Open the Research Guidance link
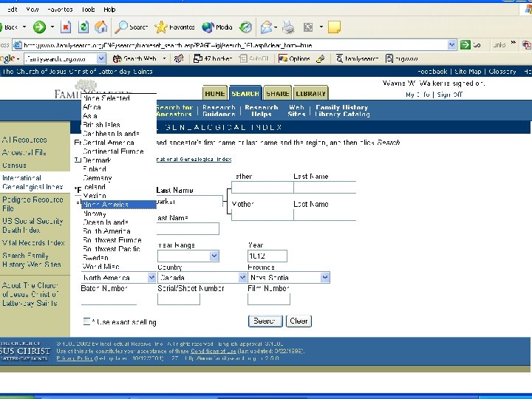The height and width of the screenshot is (399, 532). click(x=219, y=111)
